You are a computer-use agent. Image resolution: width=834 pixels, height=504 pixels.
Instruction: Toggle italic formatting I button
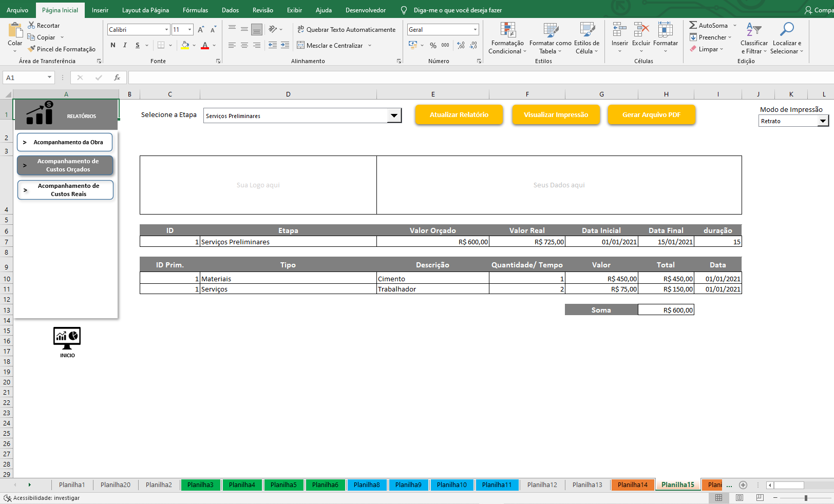tap(125, 46)
